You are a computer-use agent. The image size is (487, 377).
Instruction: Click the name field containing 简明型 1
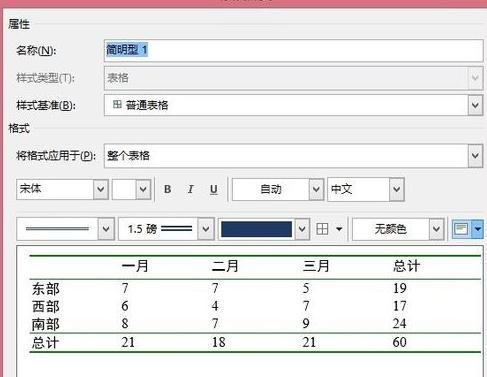[x=293, y=50]
